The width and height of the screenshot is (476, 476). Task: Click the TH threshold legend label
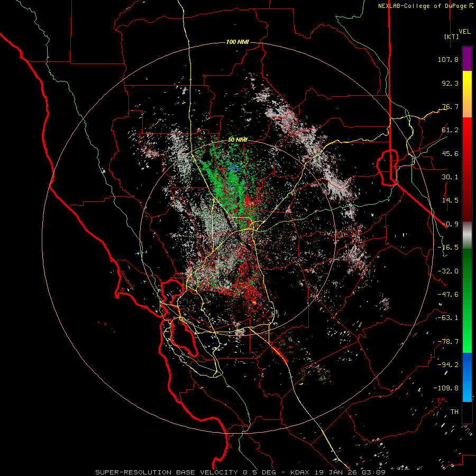click(x=454, y=411)
